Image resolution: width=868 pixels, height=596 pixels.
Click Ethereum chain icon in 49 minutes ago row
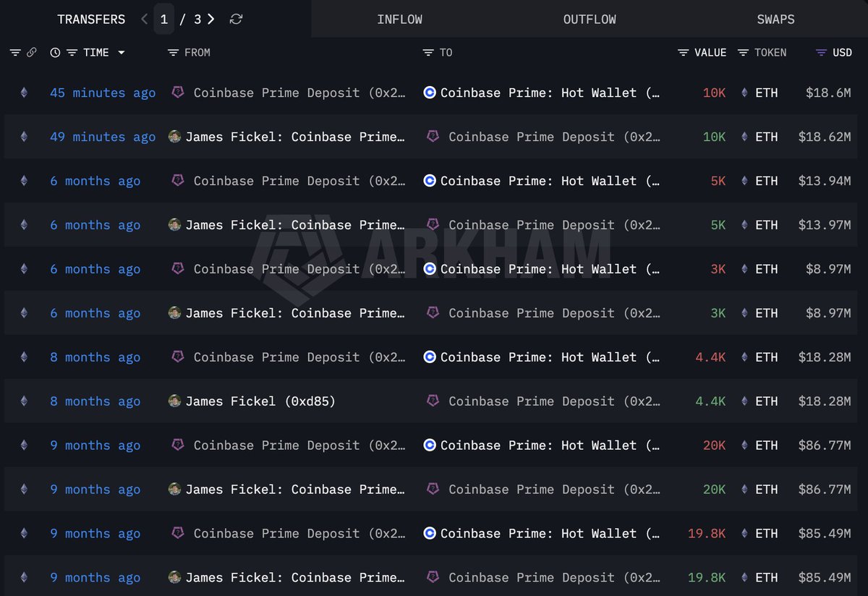pyautogui.click(x=24, y=137)
